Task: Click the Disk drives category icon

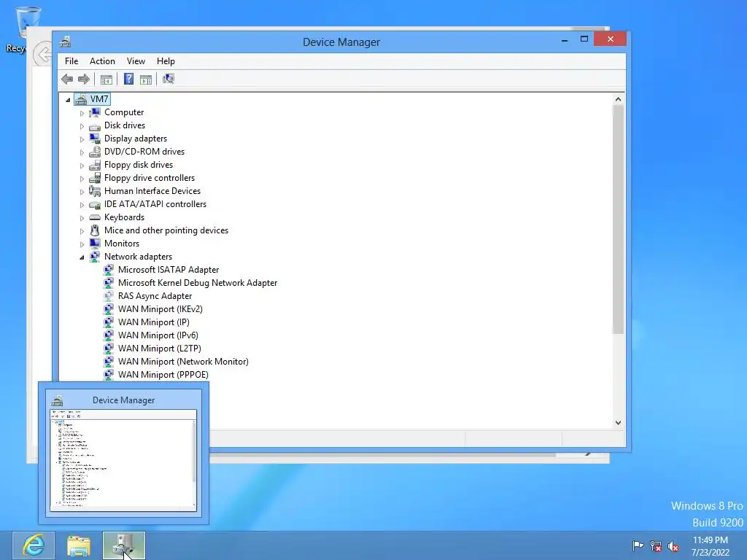Action: [x=95, y=125]
